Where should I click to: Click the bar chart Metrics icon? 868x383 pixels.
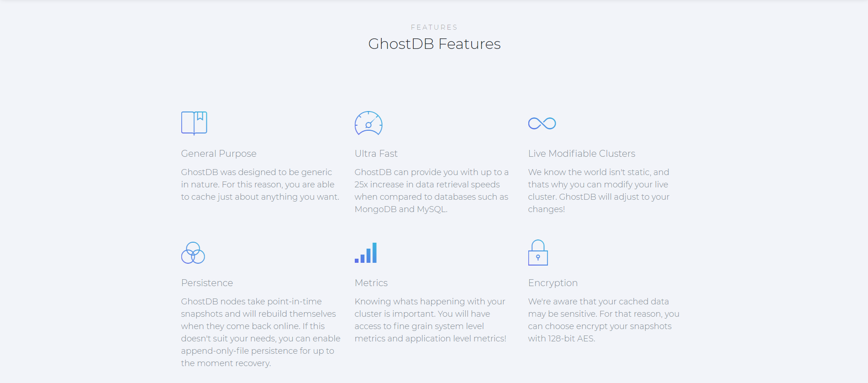(366, 253)
